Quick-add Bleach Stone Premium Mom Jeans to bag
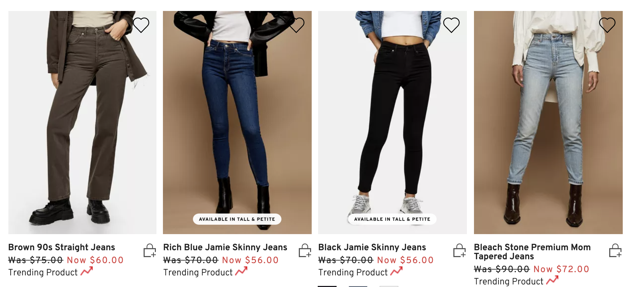 point(615,251)
